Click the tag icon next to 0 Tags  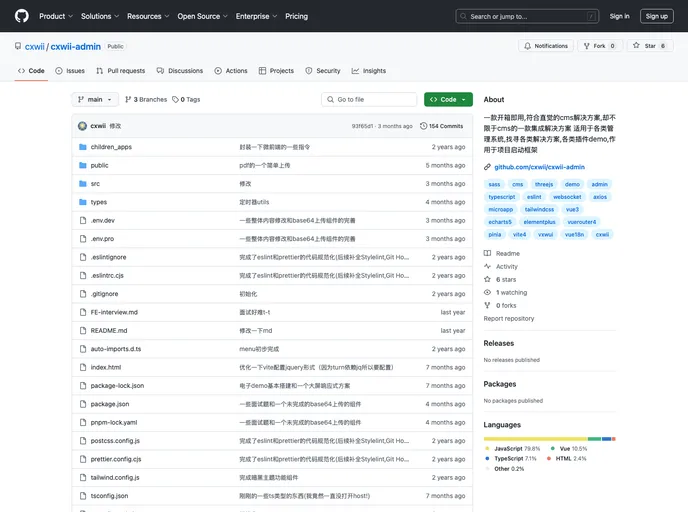pos(176,100)
